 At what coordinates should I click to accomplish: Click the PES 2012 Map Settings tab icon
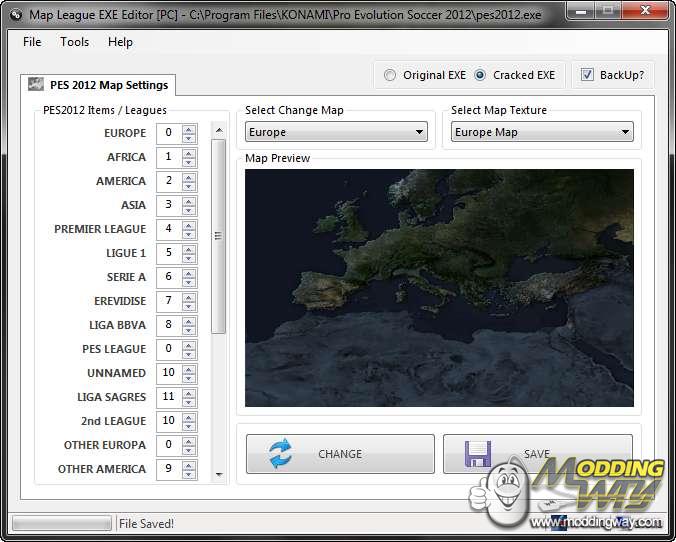click(x=35, y=85)
